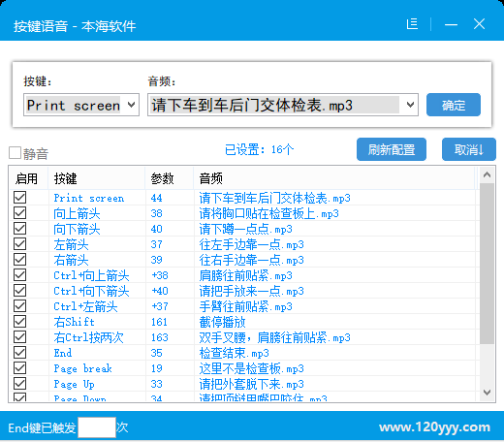Click the 取消↓ button
The image size is (504, 442).
point(469,149)
